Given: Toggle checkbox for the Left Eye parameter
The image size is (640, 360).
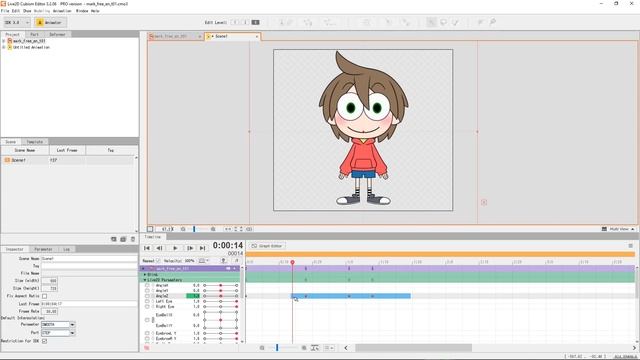Looking at the screenshot, I should 147,301.
